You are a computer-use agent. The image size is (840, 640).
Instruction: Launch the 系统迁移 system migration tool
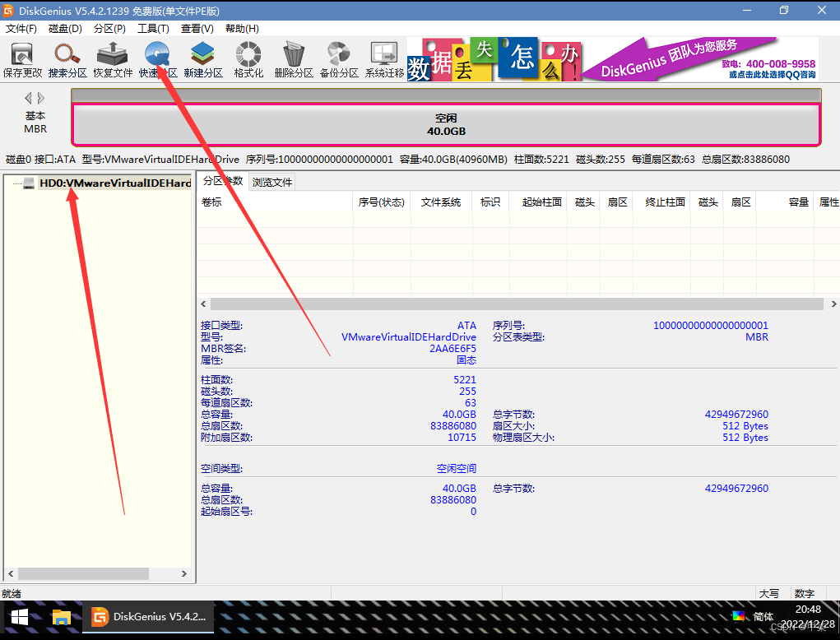click(x=385, y=60)
